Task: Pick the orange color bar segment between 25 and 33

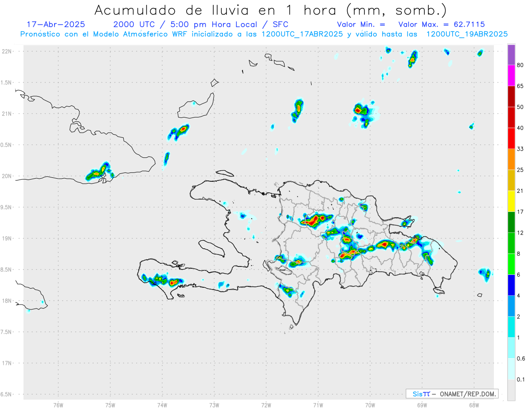Action: pos(511,159)
